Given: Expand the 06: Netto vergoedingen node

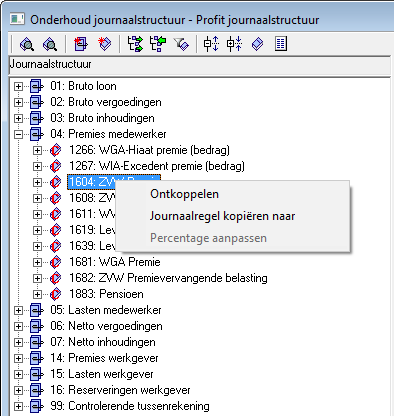Looking at the screenshot, I should (18, 326).
